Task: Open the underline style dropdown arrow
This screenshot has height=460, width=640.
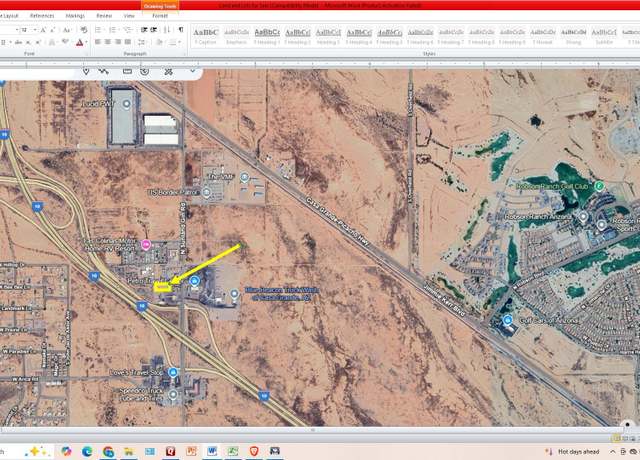Action: coord(10,42)
